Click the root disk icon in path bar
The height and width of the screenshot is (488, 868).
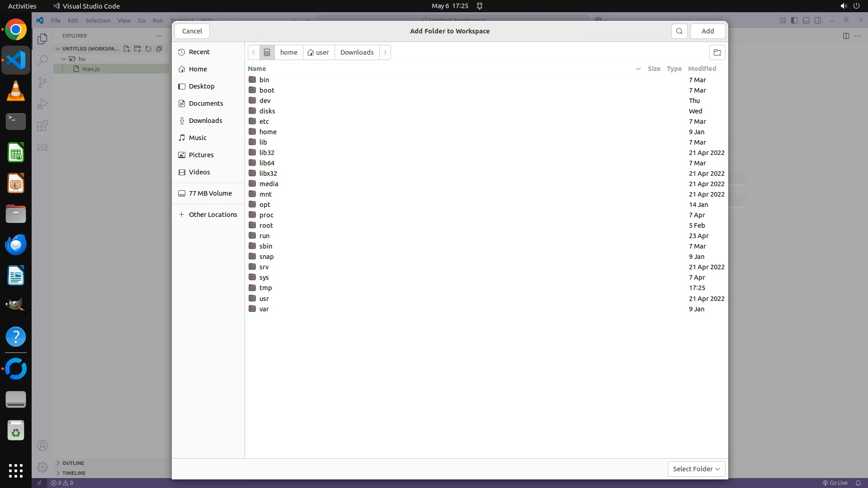[267, 52]
